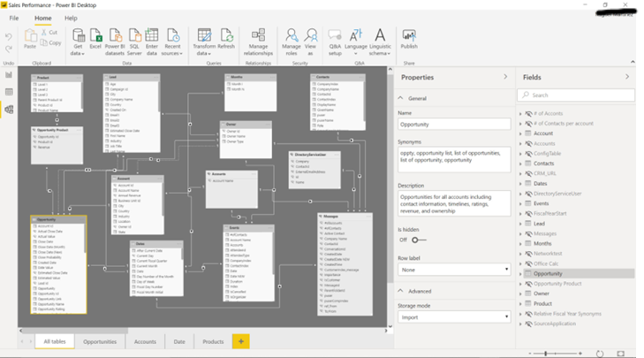
Task: Click zoom slider in status bar
Action: click(x=555, y=354)
